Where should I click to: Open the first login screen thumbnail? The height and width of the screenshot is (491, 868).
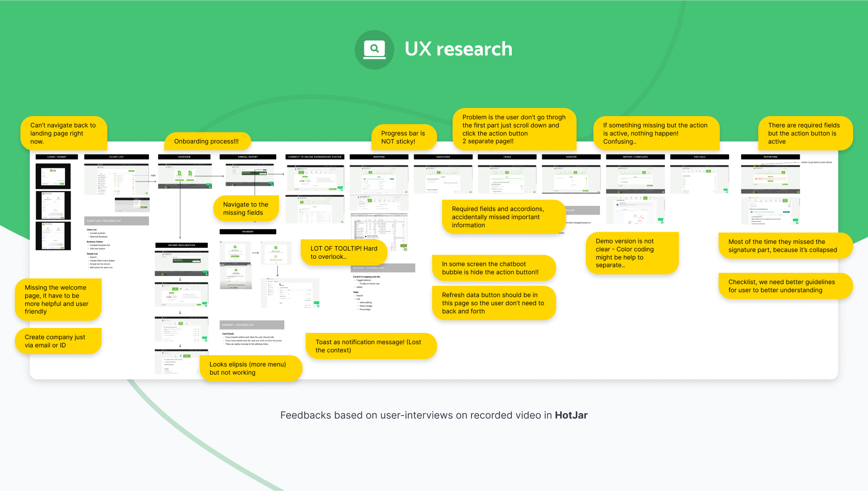[x=53, y=176]
